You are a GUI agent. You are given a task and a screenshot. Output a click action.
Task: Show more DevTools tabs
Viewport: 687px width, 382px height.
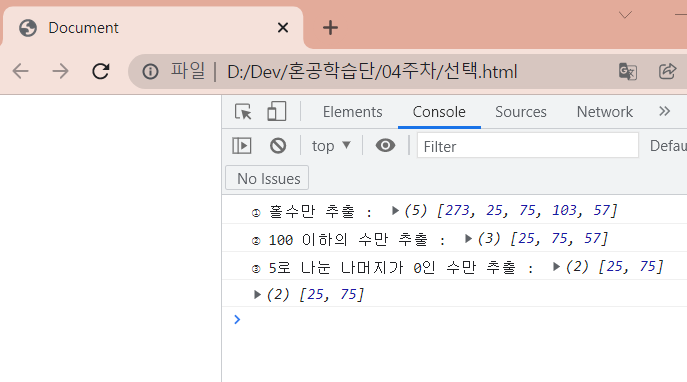click(665, 111)
